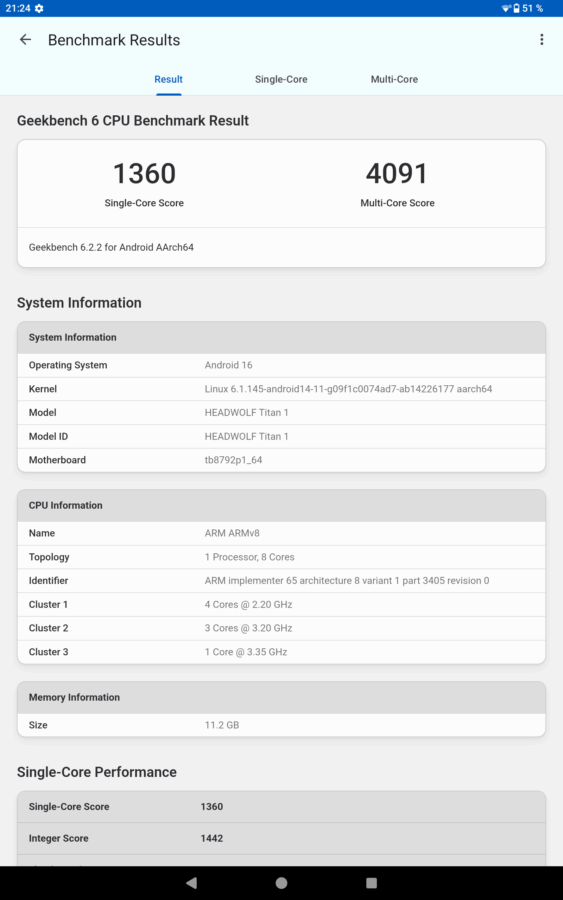This screenshot has height=900, width=563.
Task: Switch to the Result tab
Action: click(168, 79)
